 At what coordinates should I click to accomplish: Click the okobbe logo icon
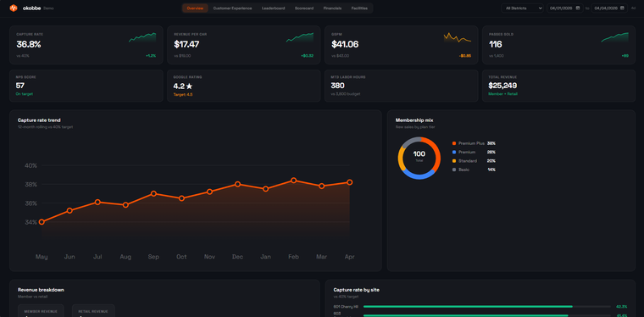point(14,8)
